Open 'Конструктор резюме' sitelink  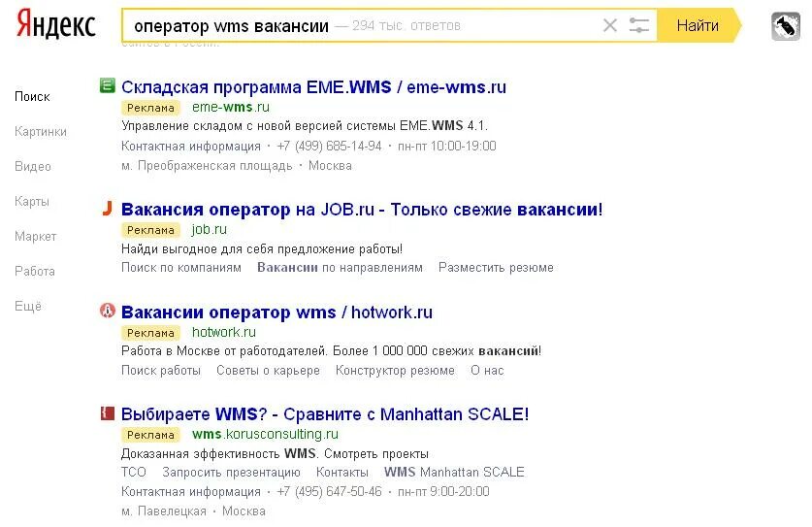[x=395, y=370]
